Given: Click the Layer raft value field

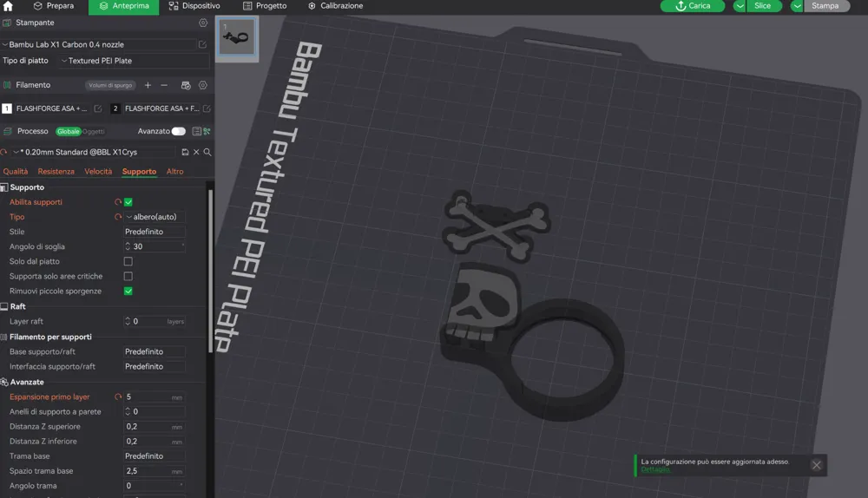Looking at the screenshot, I should pos(155,322).
